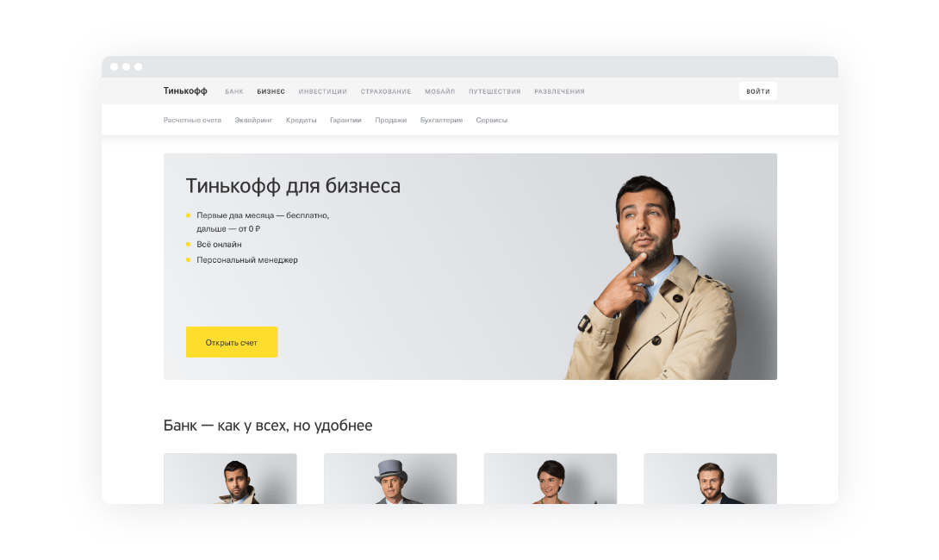
Task: Open Расчетные счета link
Action: click(192, 121)
